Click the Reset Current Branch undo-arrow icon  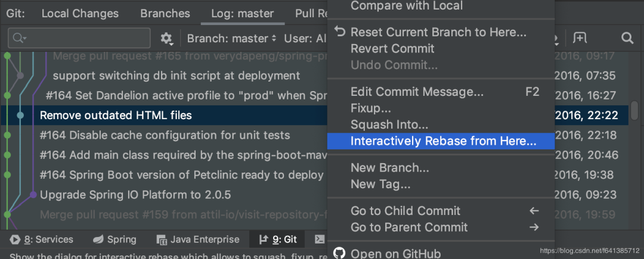tap(340, 32)
